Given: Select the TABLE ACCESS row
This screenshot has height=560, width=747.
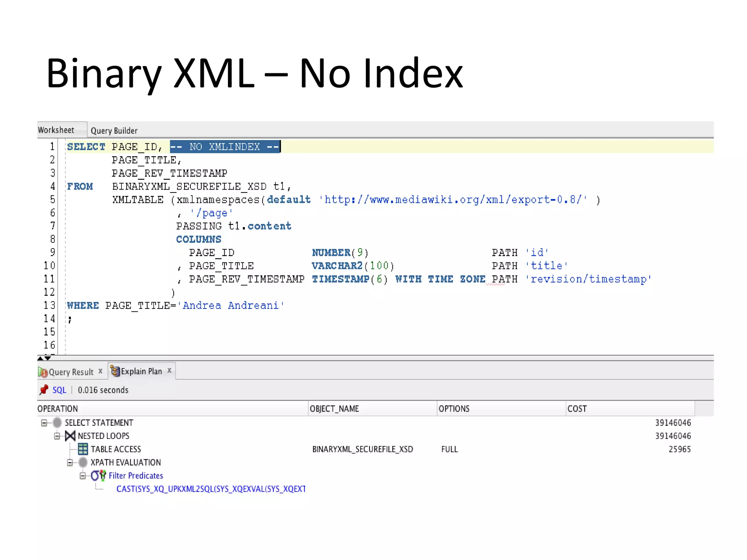Looking at the screenshot, I should (x=366, y=449).
